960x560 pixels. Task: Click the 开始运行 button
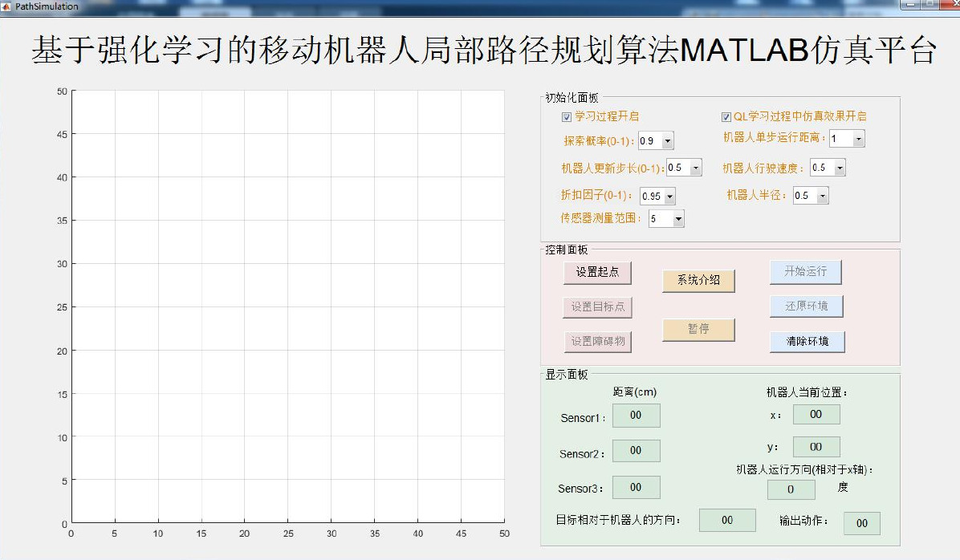point(806,272)
